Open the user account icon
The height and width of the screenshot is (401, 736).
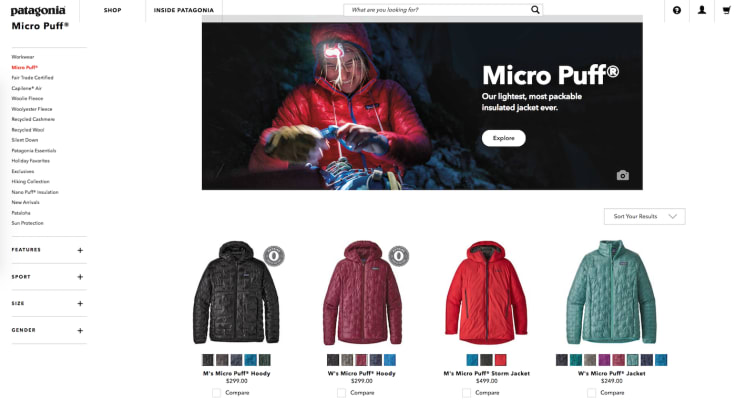(x=702, y=10)
